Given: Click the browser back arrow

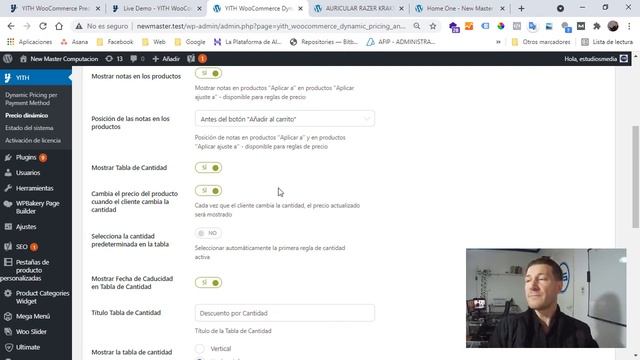Looking at the screenshot, I should coord(11,26).
